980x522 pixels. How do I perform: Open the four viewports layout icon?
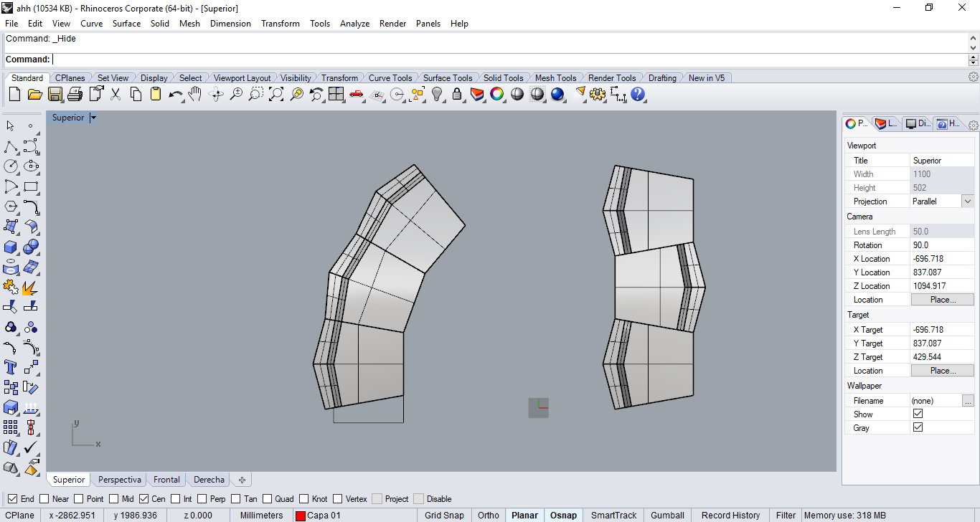pyautogui.click(x=336, y=94)
